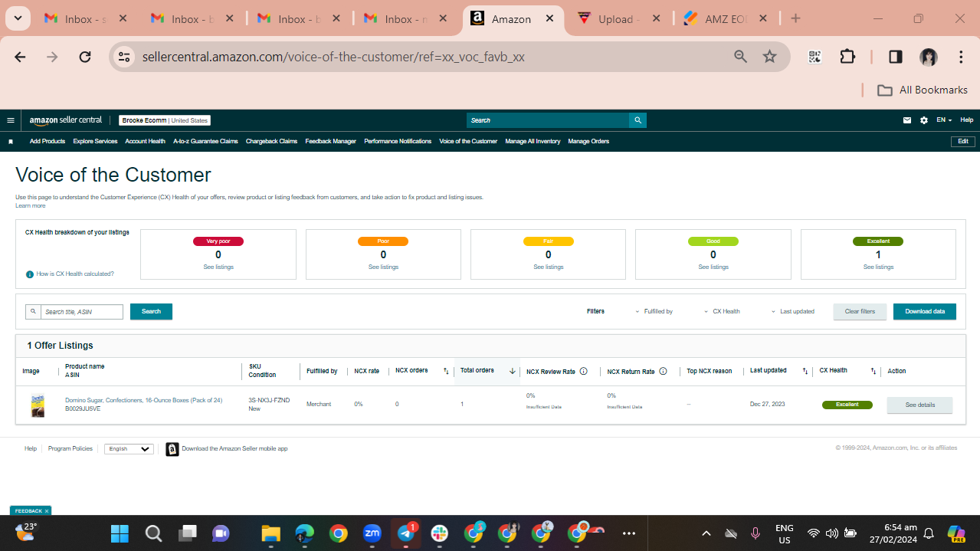The image size is (980, 551).
Task: Click the teal Search button
Action: (151, 312)
